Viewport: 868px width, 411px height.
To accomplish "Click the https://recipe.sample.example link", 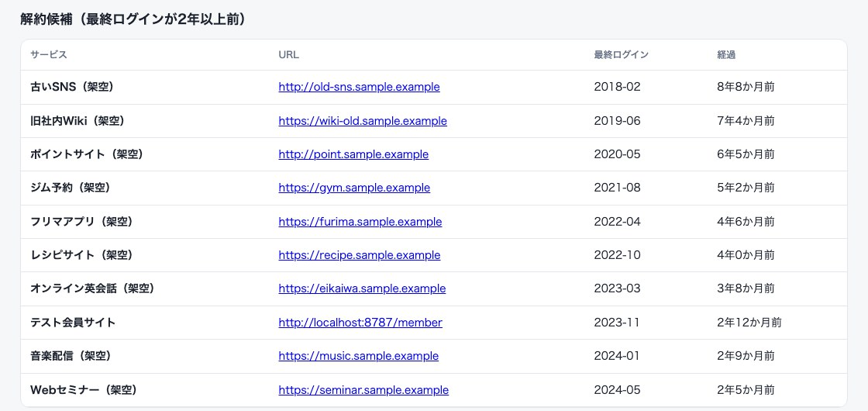I will pyautogui.click(x=360, y=255).
